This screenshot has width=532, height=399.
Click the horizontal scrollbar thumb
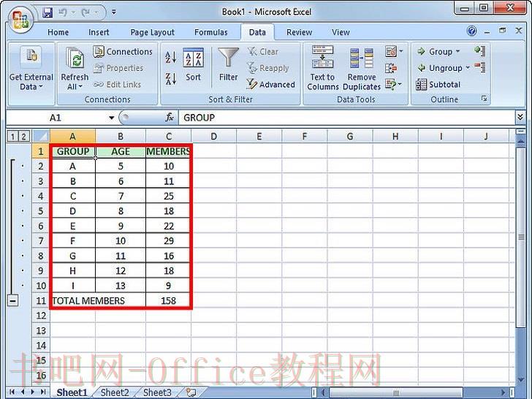(396, 393)
